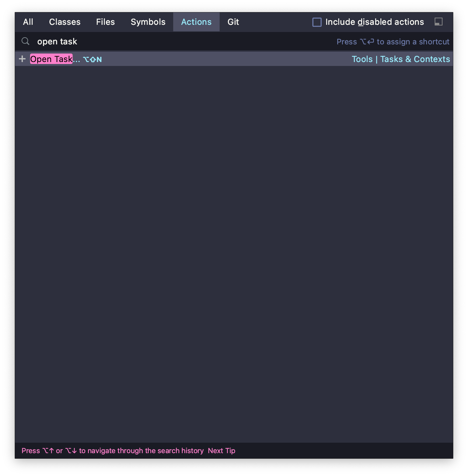Click the 'assign a shortcut' hint text
The image size is (468, 476).
(x=393, y=42)
